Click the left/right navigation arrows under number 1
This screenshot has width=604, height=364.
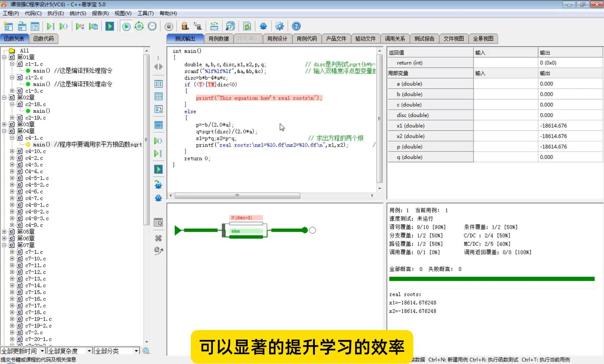click(158, 67)
